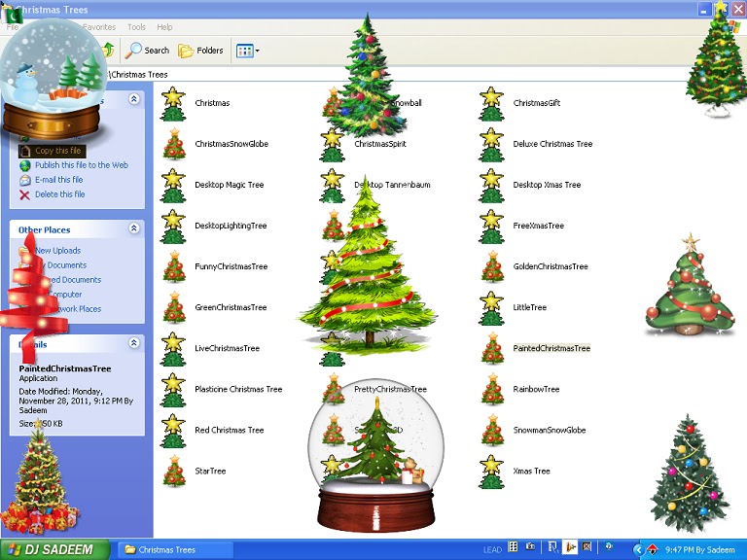Click the DJ SADEEM start button

click(54, 549)
